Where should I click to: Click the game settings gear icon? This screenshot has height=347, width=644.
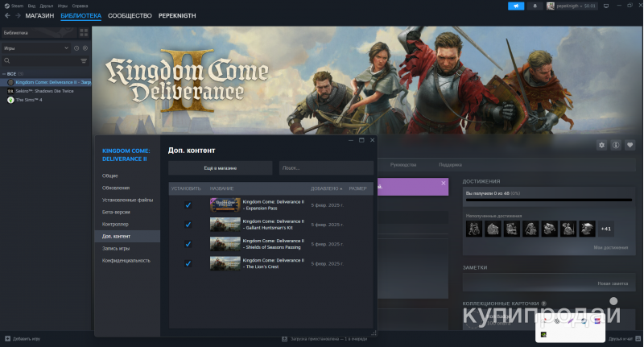[601, 145]
